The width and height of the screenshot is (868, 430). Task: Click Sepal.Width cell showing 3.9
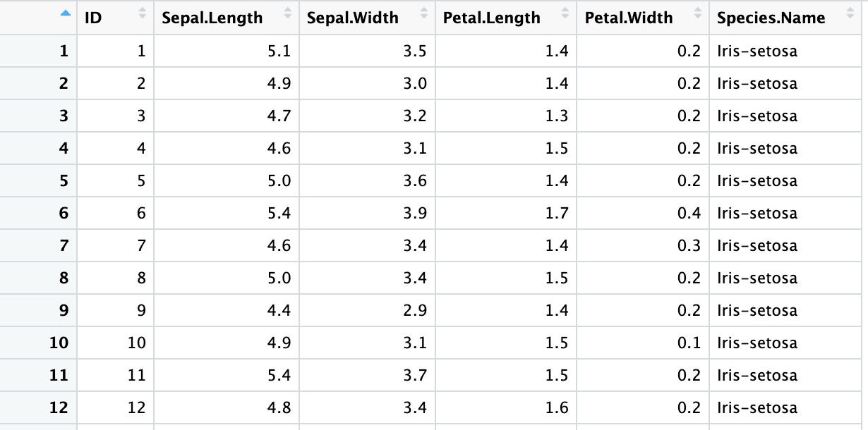(367, 213)
